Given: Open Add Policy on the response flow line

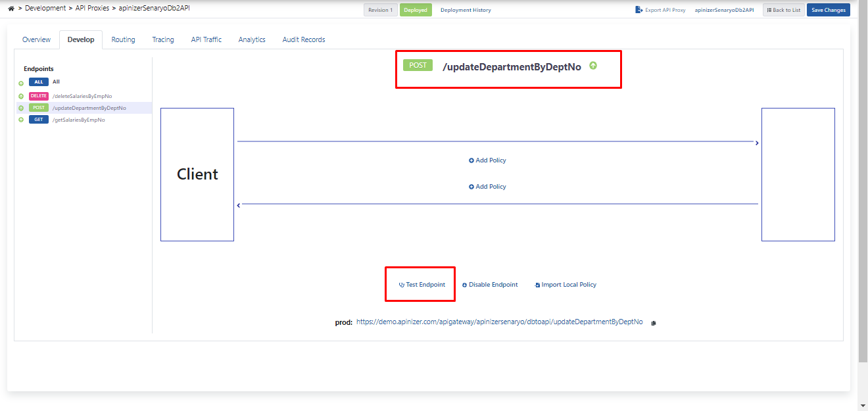Looking at the screenshot, I should coord(487,186).
